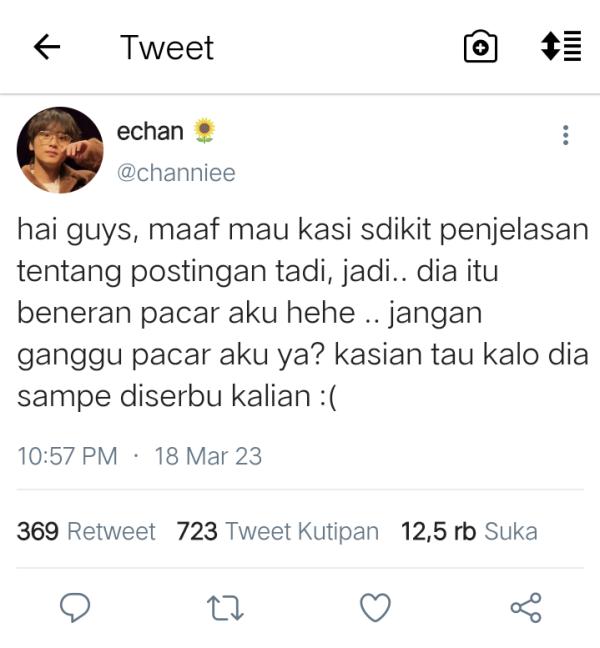Select the 10:57 PM timestamp

67,456
